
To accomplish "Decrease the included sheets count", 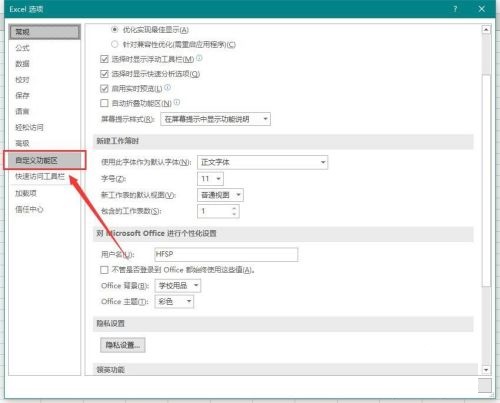I will 234,214.
